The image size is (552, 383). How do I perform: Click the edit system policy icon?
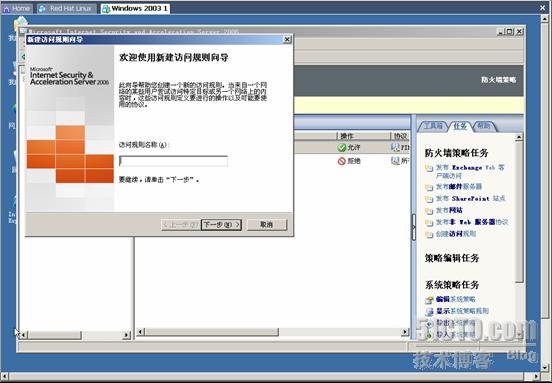429,300
